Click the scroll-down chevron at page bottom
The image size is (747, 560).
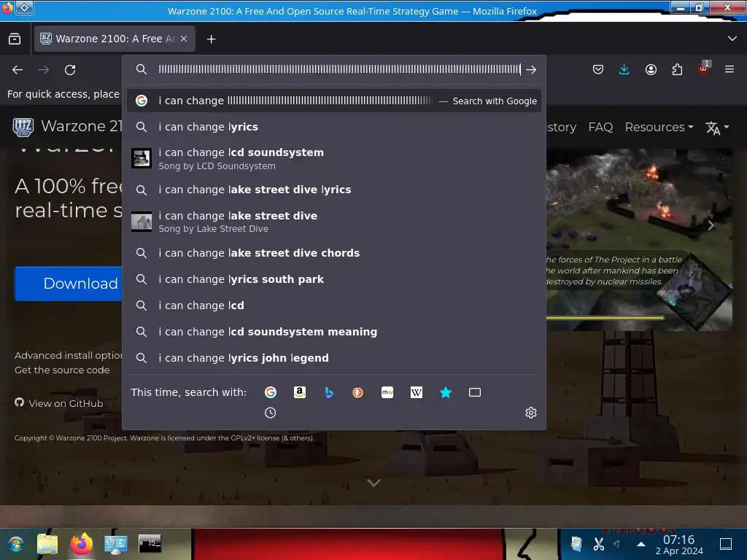tap(373, 483)
